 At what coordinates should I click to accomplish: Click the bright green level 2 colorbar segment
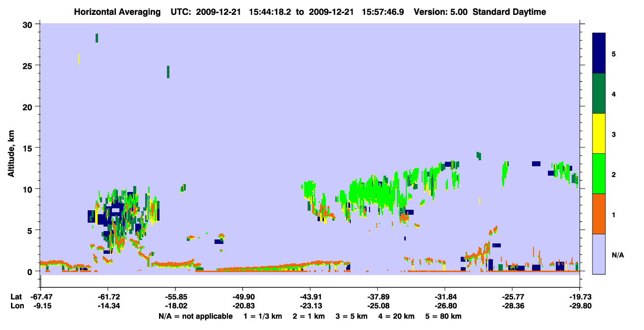point(599,174)
